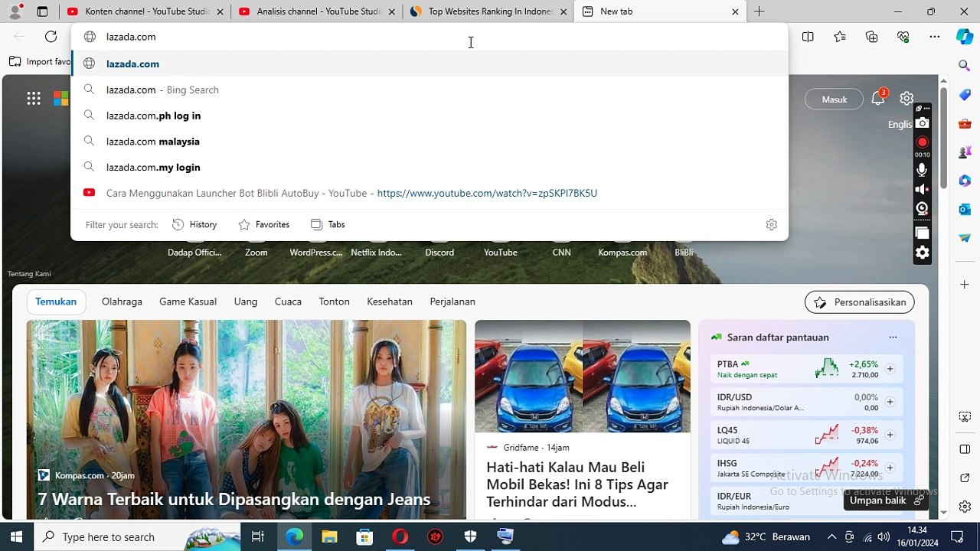Open sidebar Outlook icon

tap(965, 209)
